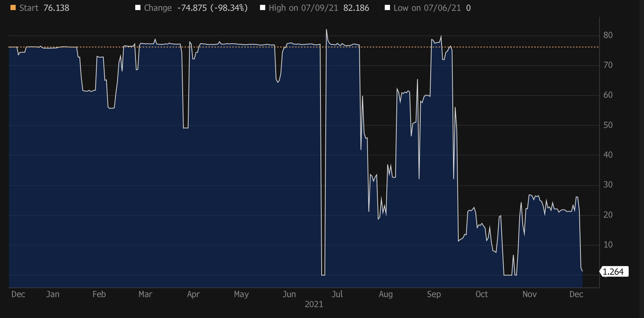
Task: Click the white square beside High on 07/09/21
Action: tap(263, 8)
